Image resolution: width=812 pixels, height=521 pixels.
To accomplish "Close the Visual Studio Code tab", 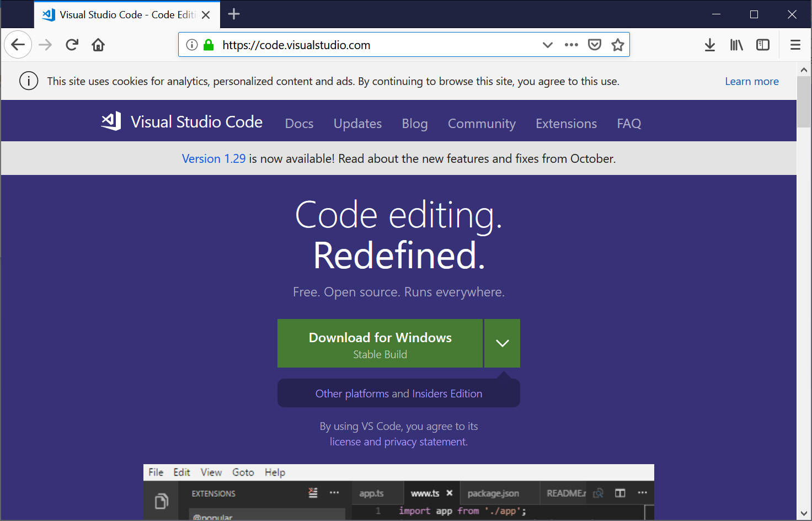I will 206,15.
